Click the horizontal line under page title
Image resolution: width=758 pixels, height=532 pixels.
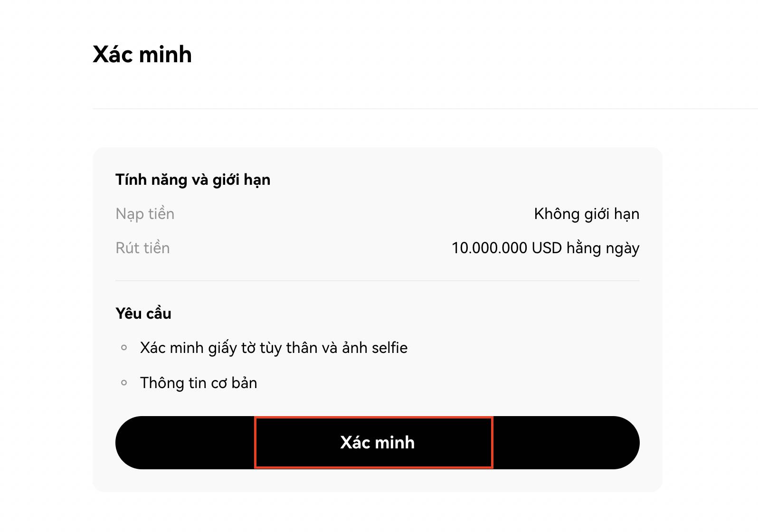click(x=425, y=109)
